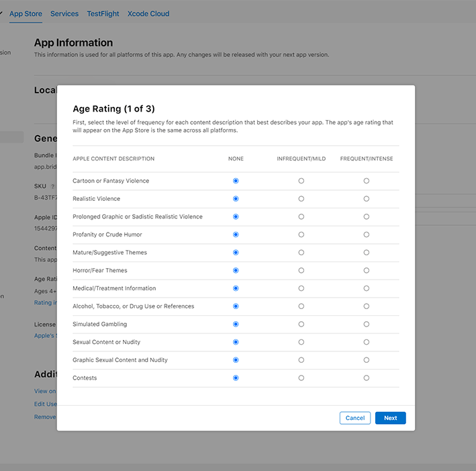476x471 pixels.
Task: Choose None for Alcohol, Tobacco, or Drug Use
Action: coord(236,306)
